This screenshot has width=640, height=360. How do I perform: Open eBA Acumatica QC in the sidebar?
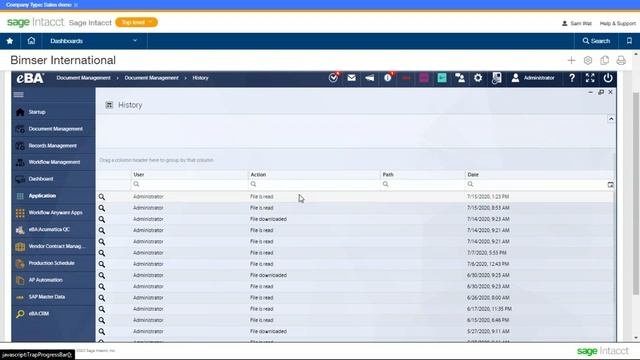[53, 229]
